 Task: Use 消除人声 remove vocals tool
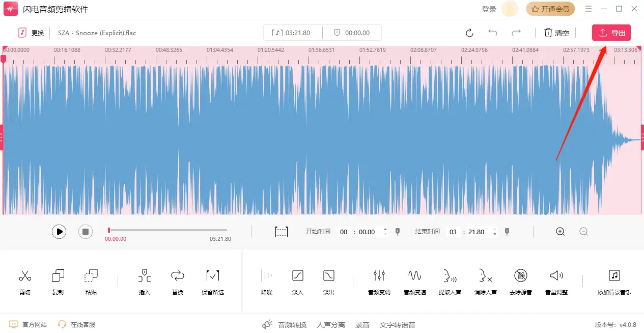[486, 282]
